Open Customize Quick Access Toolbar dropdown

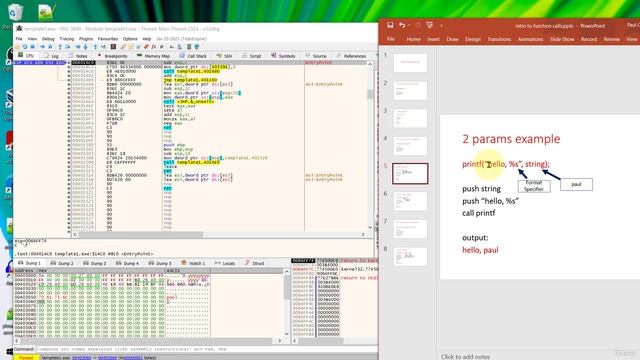click(x=441, y=26)
